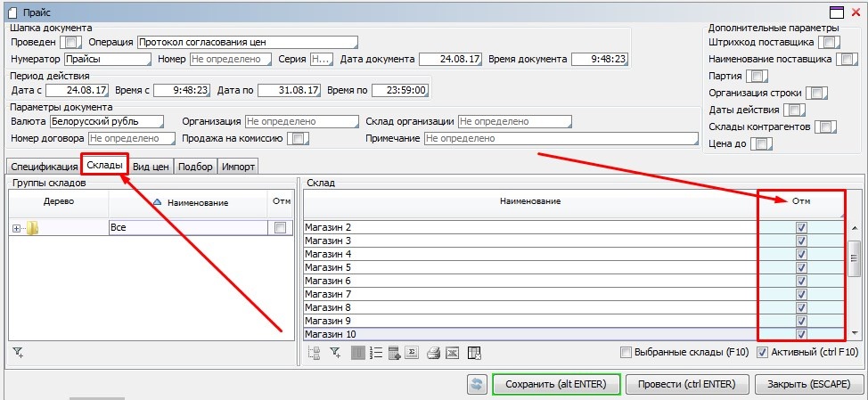Click the filter icon under Группы складов
868x400 pixels.
(x=18, y=353)
